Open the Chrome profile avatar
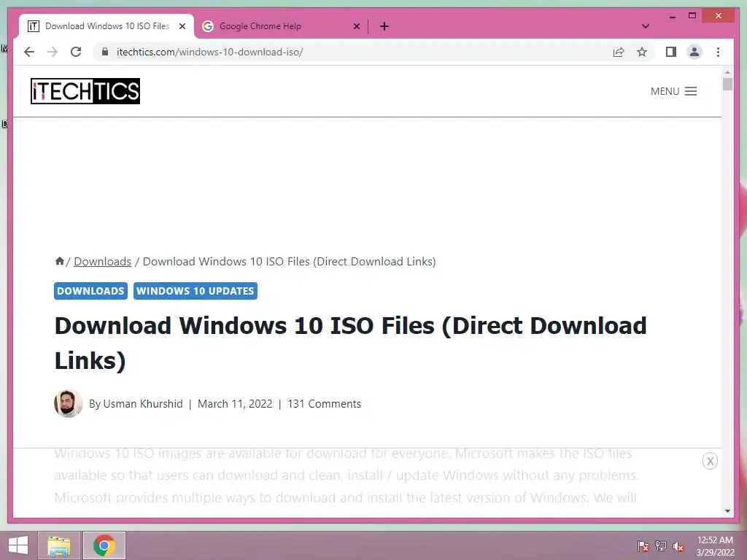 tap(694, 52)
